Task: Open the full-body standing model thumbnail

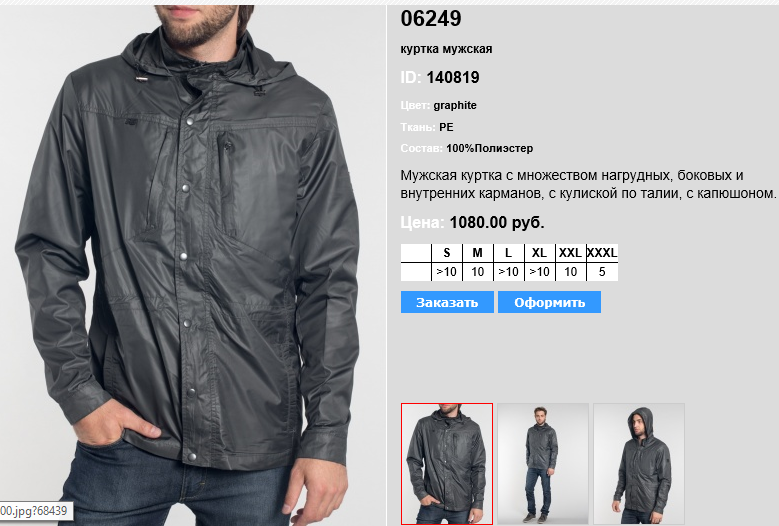Action: point(543,464)
